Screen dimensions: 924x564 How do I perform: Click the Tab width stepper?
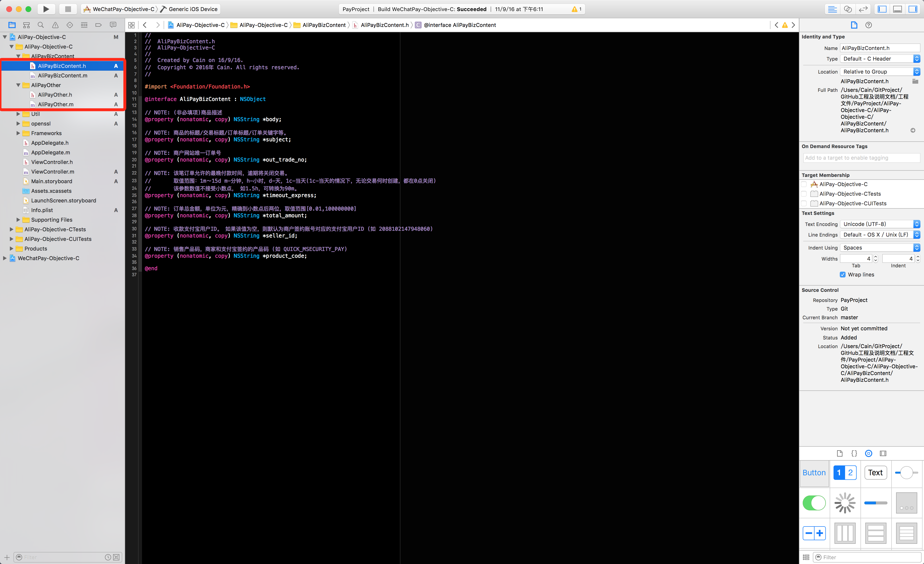coord(876,259)
